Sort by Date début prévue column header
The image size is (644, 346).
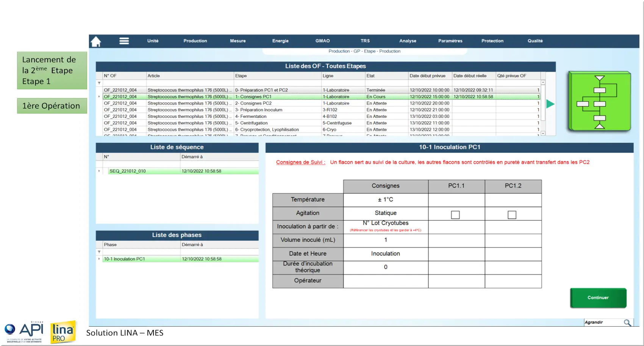tap(430, 76)
